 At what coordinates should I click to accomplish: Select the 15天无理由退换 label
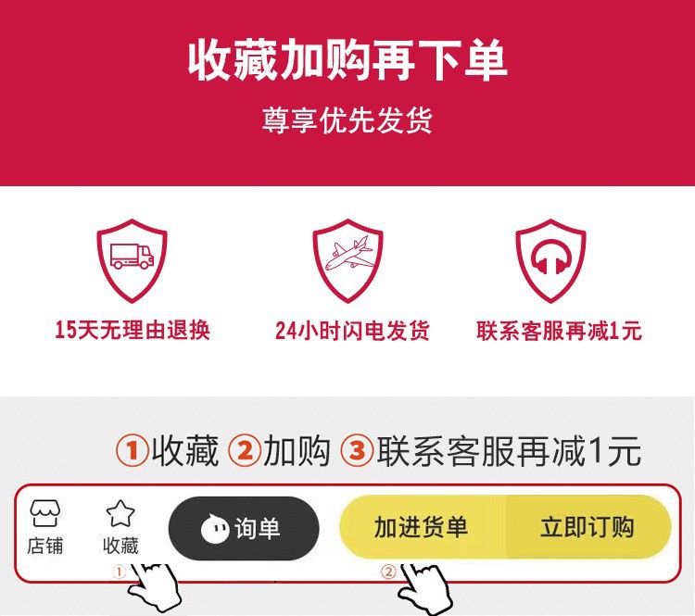[x=133, y=330]
